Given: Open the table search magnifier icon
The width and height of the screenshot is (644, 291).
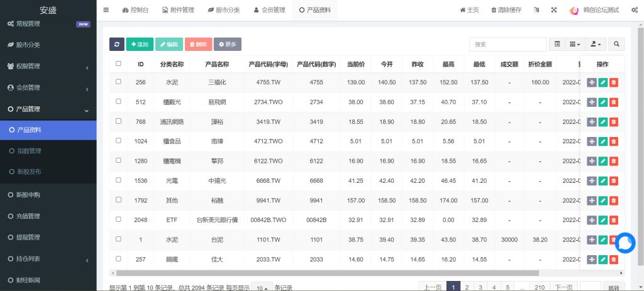Looking at the screenshot, I should (616, 45).
